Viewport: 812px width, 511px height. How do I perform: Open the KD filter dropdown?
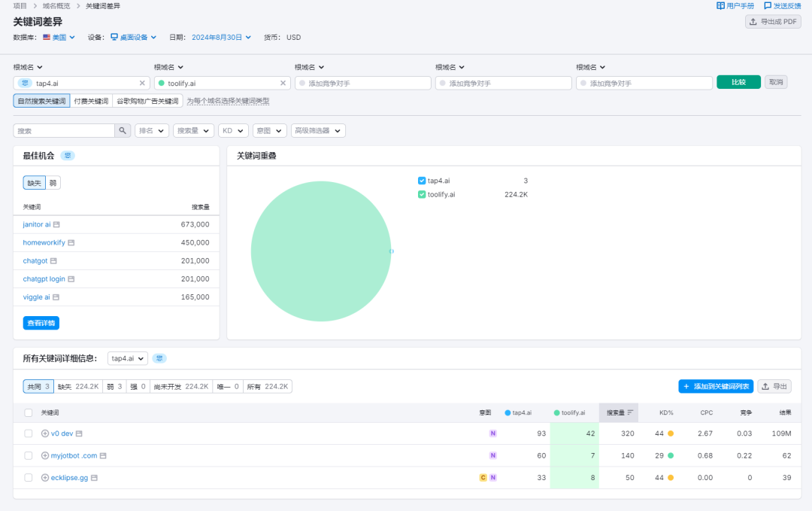coord(233,131)
